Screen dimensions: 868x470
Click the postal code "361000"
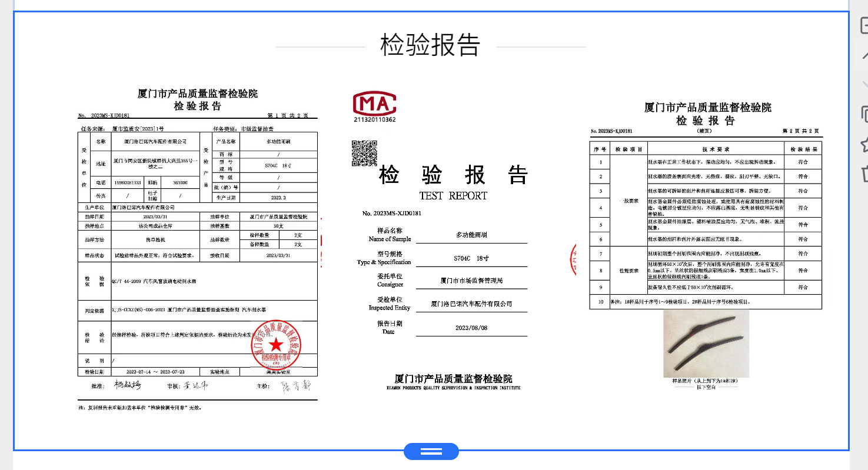point(180,182)
